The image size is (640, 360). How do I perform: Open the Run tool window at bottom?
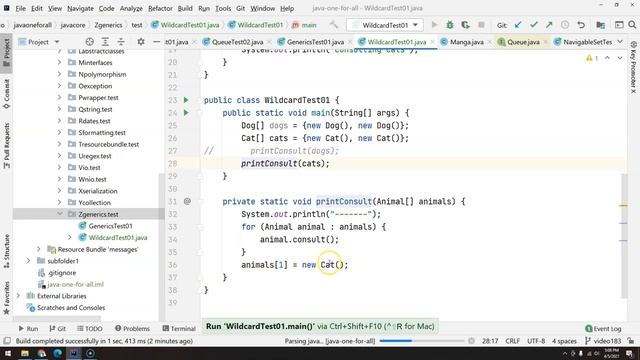coord(28,328)
